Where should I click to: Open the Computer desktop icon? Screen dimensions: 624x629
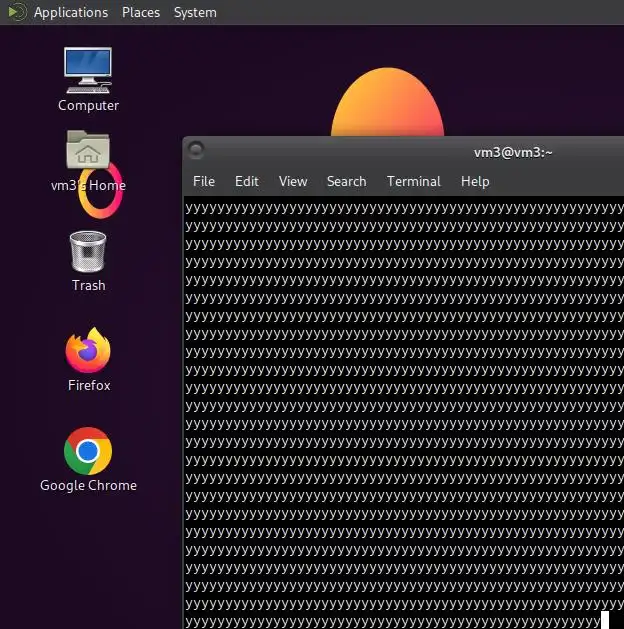click(88, 71)
